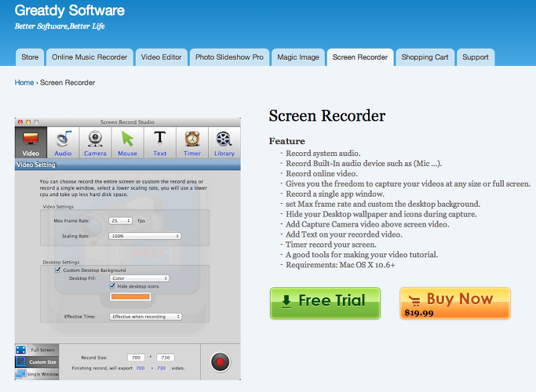Choose the Custom Size capture mode
This screenshot has height=392, width=536.
37,362
